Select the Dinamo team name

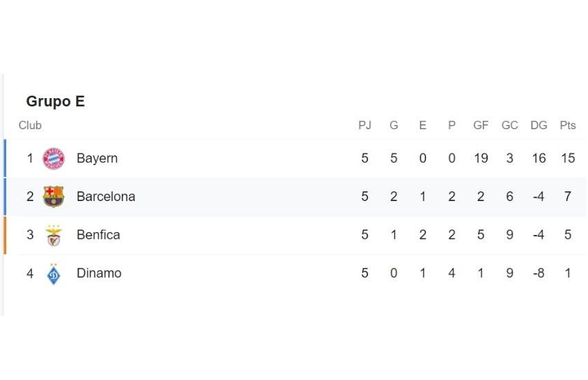pos(99,273)
